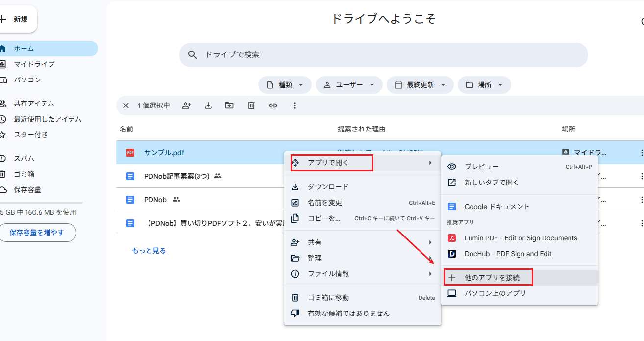
Task: Click the storage usage progress bar
Action: coord(41,203)
